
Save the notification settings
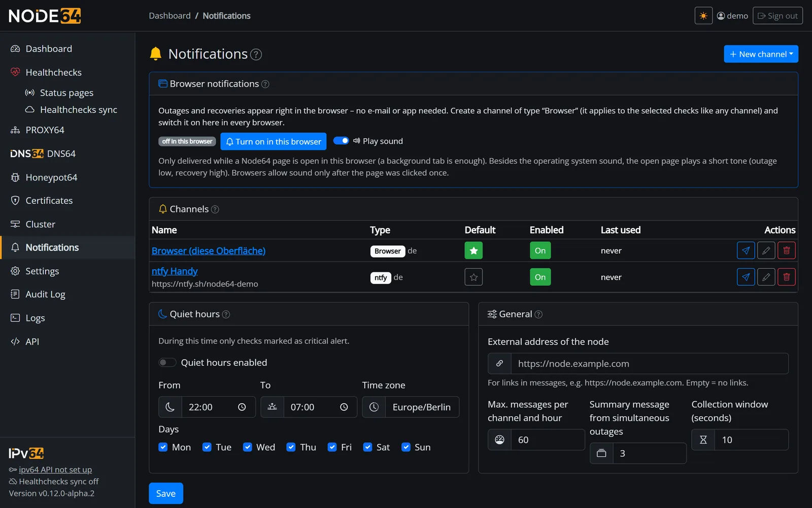[166, 493]
